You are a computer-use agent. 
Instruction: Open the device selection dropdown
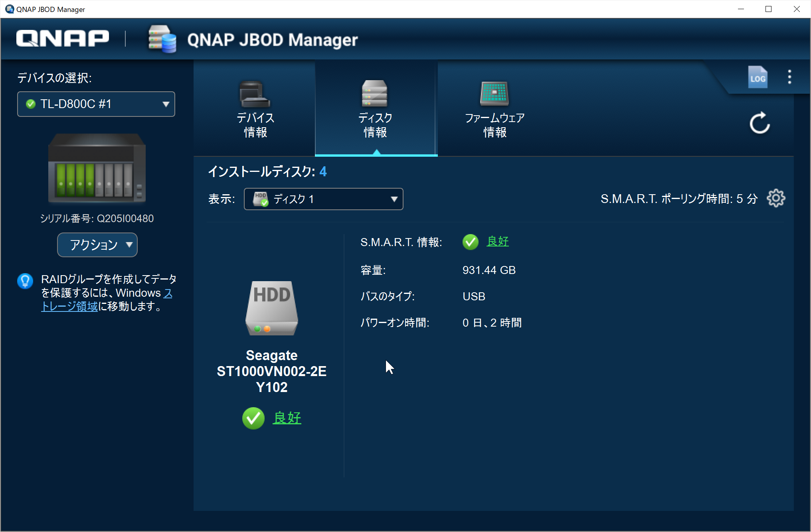pos(96,104)
